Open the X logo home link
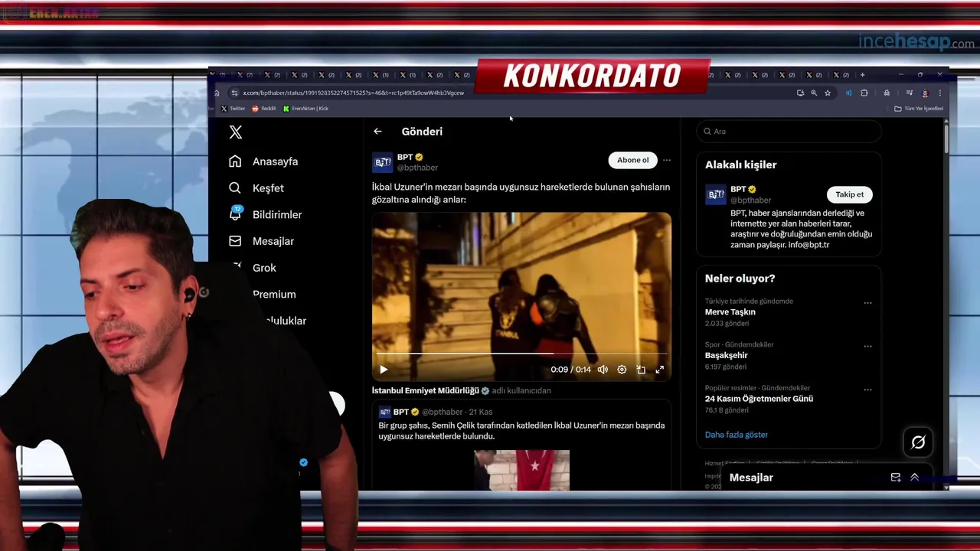The width and height of the screenshot is (980, 551). (236, 132)
